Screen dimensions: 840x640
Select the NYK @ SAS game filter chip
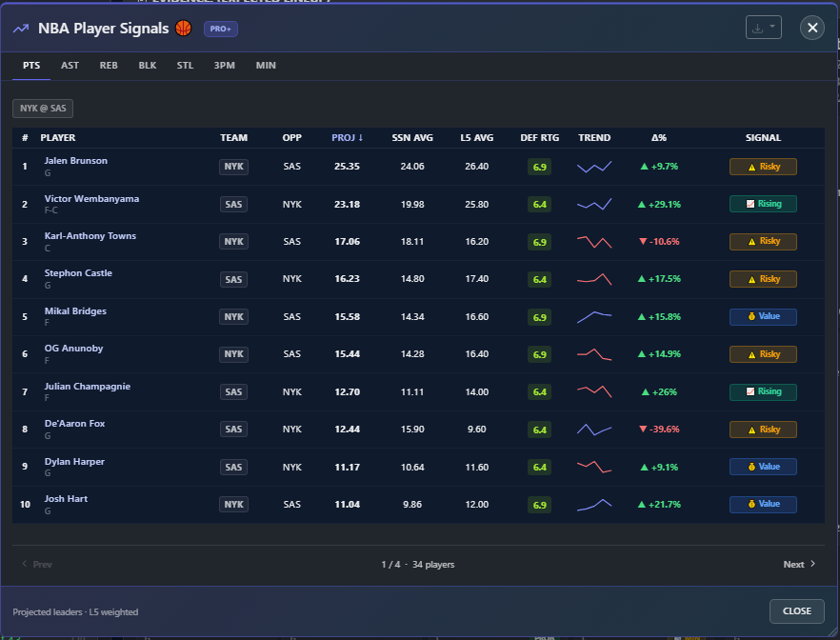point(43,109)
